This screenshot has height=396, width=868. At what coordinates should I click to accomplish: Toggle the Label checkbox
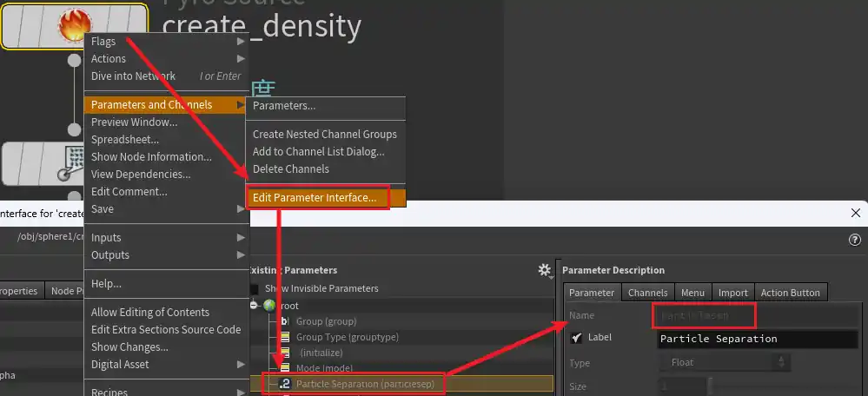tap(575, 338)
